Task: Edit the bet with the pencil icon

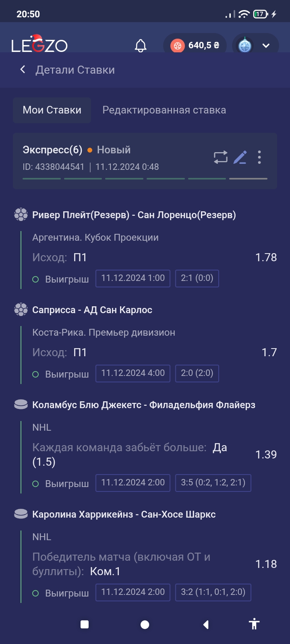Action: (240, 157)
